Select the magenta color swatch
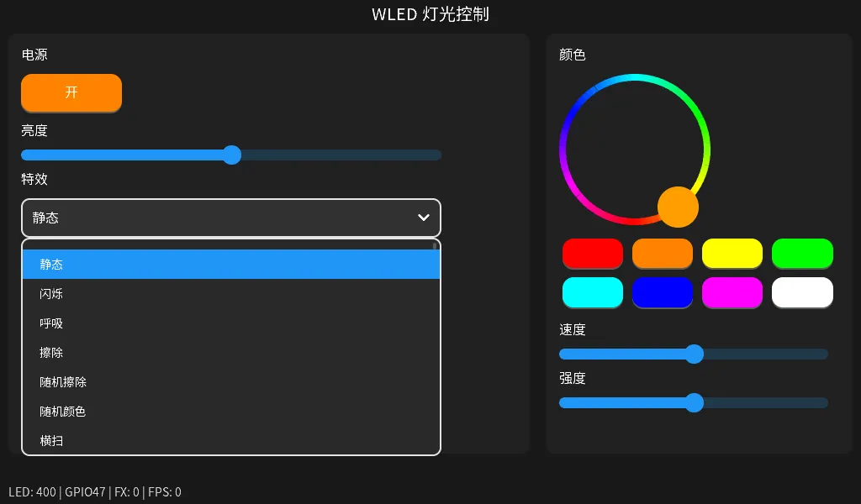Image resolution: width=861 pixels, height=504 pixels. 732,292
